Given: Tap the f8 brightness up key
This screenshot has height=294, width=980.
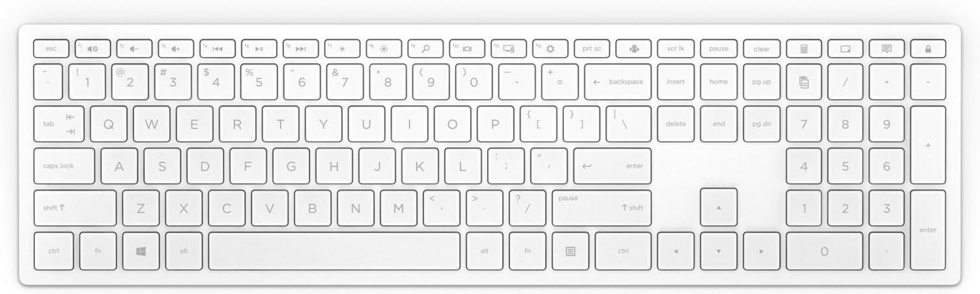Looking at the screenshot, I should 384,49.
